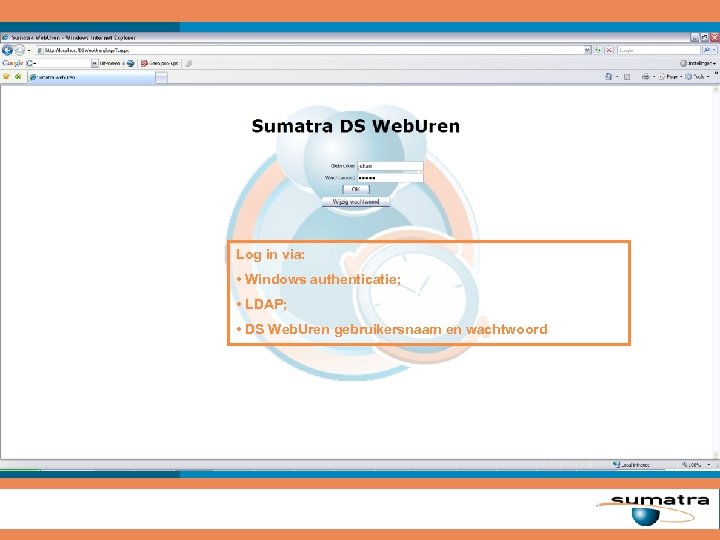Open the recent pages dropdown beside Forward
Screen dimensions: 720x540
coord(29,50)
